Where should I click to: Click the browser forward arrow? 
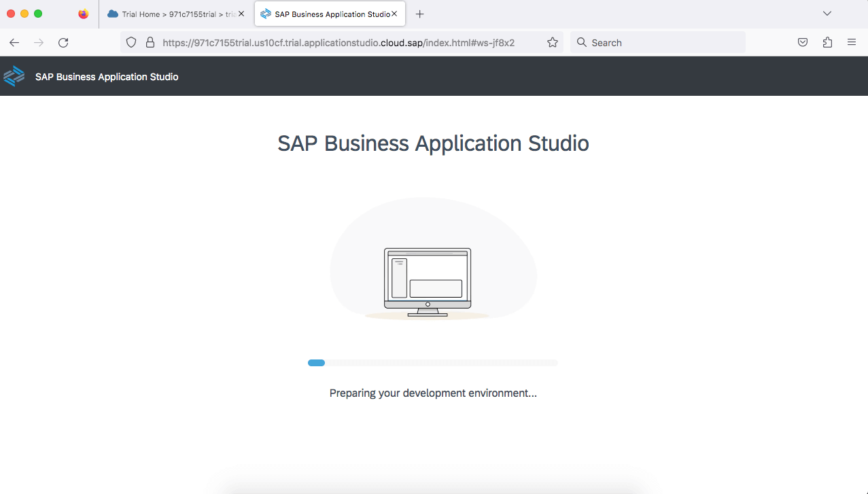point(39,43)
